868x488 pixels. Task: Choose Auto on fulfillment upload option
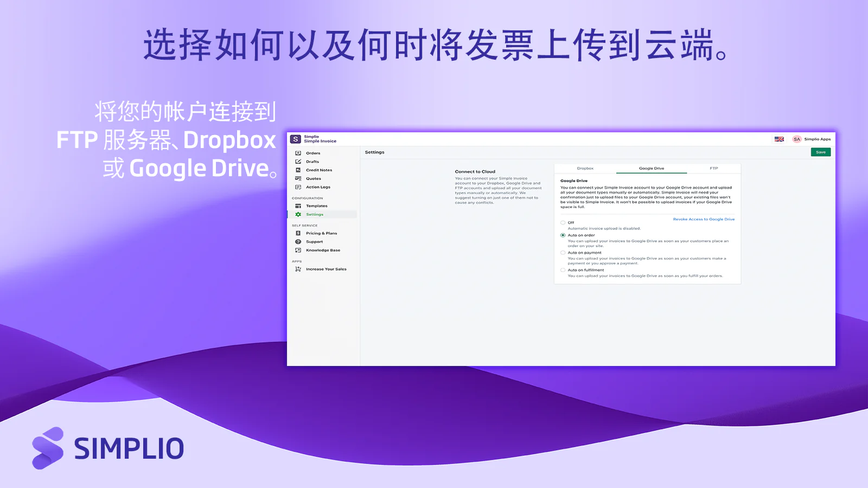[x=563, y=270]
